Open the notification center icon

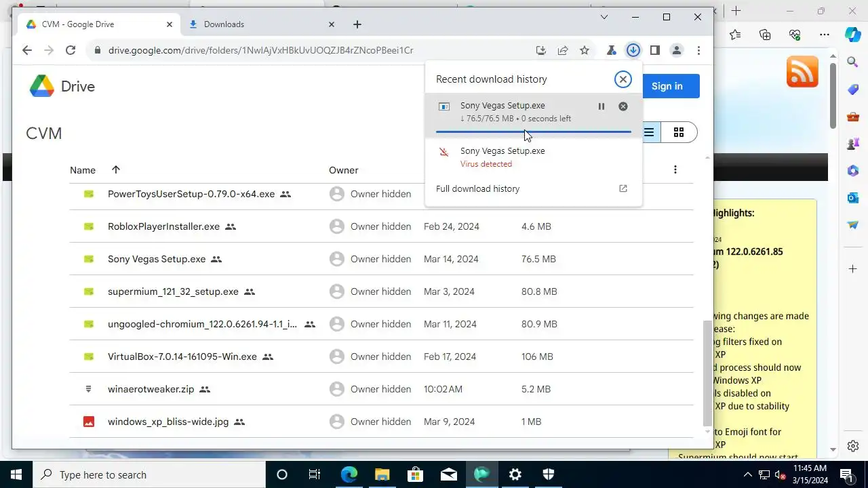[846, 474]
